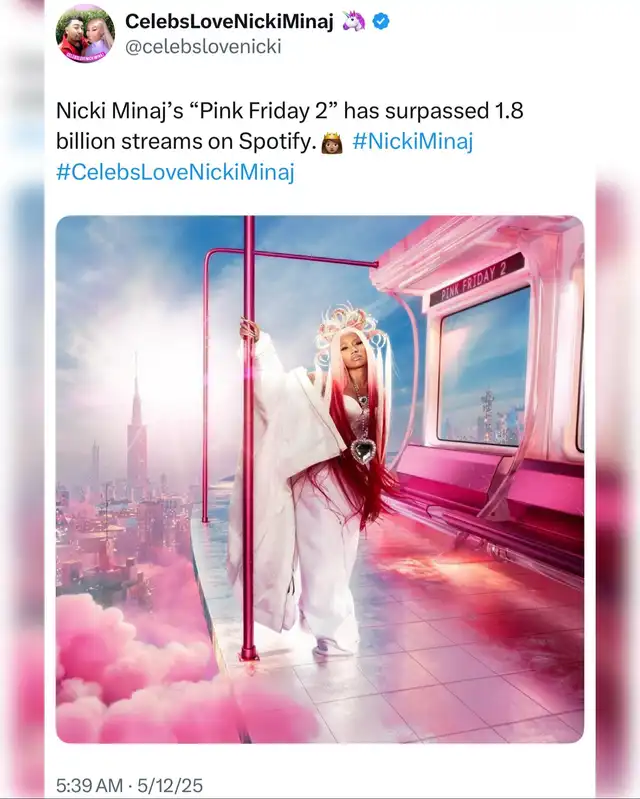The image size is (640, 799).
Task: Click the unicorn emoji beside the name
Action: pyautogui.click(x=353, y=21)
